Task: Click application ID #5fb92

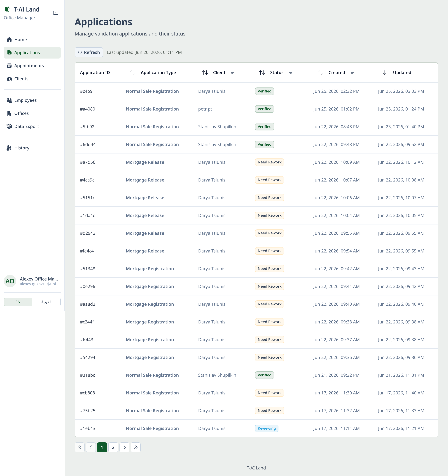Action: 87,127
